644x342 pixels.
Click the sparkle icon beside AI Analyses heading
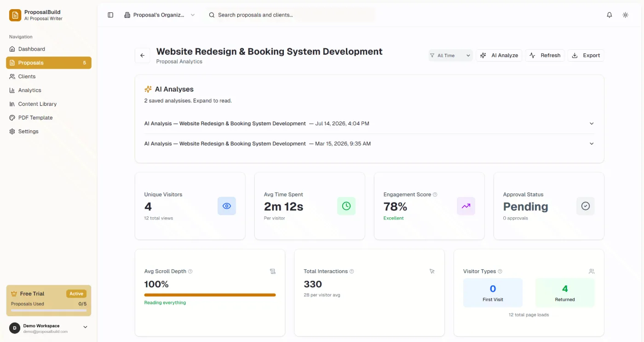click(x=148, y=89)
